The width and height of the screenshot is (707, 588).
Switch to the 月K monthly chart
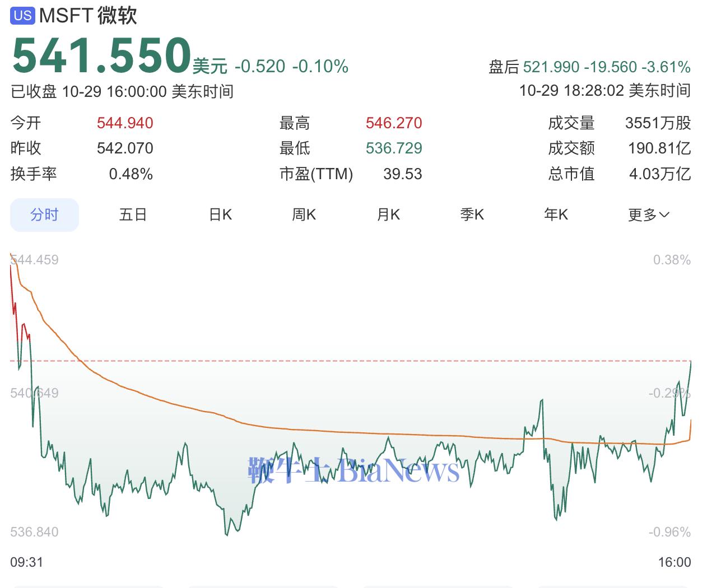tap(388, 214)
